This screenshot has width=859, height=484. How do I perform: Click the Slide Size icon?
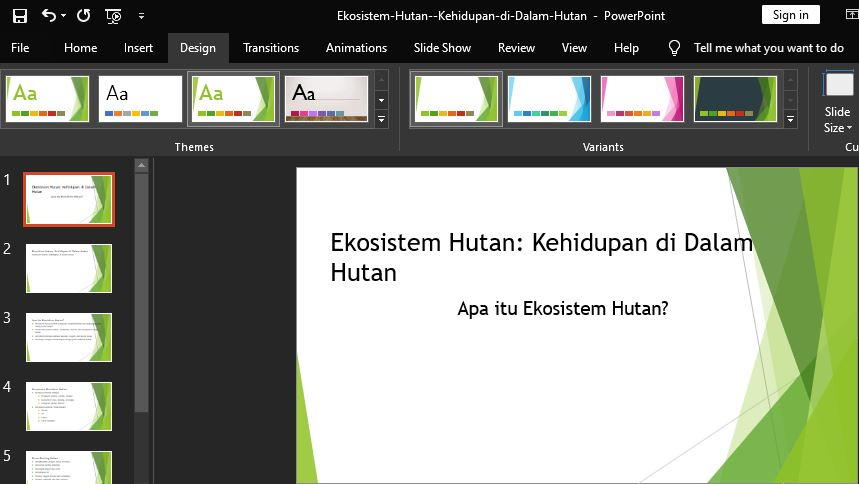[x=838, y=86]
